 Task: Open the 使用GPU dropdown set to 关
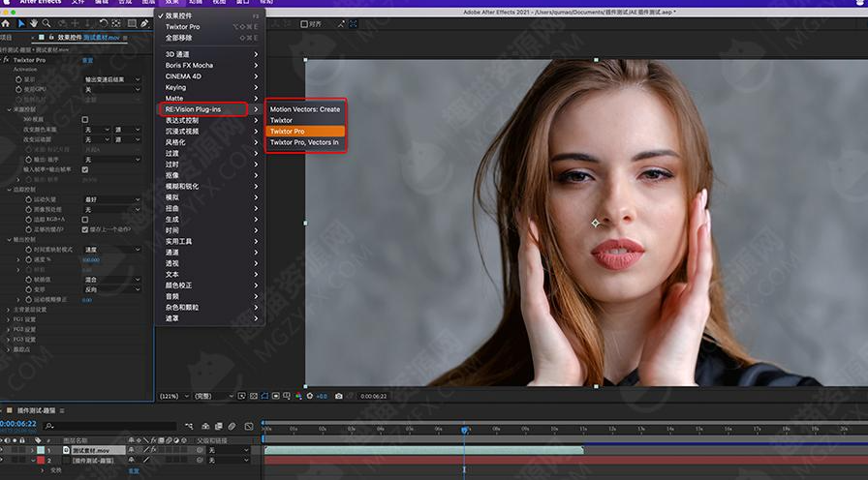pyautogui.click(x=111, y=90)
